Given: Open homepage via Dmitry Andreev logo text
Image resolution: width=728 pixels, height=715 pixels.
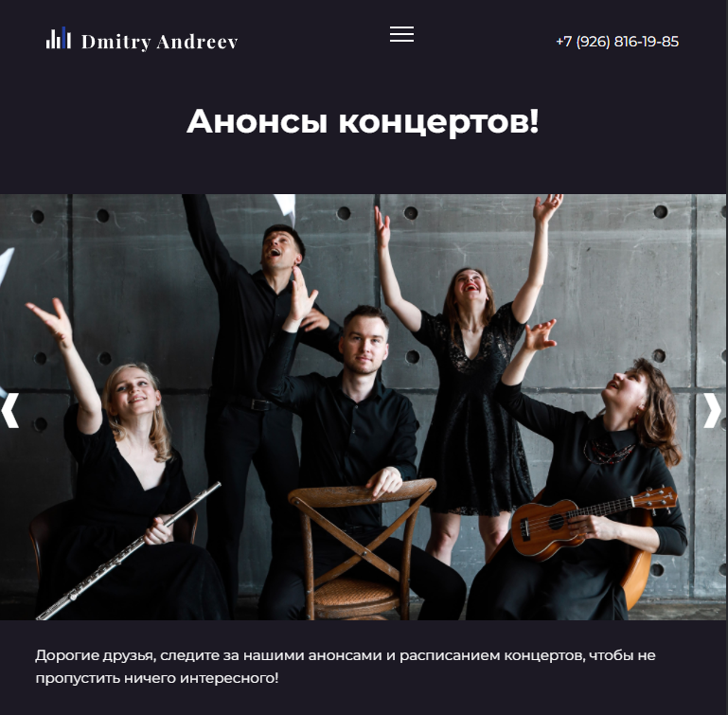Looking at the screenshot, I should [159, 42].
